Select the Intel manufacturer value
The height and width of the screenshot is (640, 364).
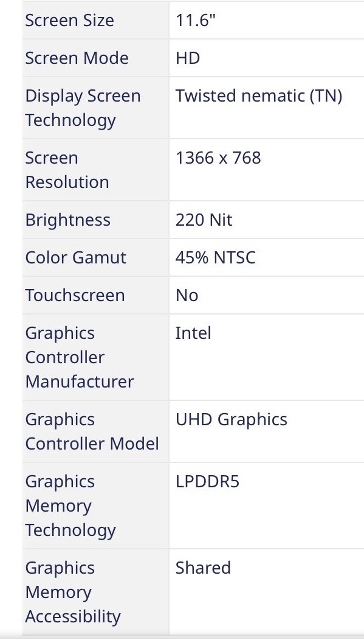coord(193,333)
